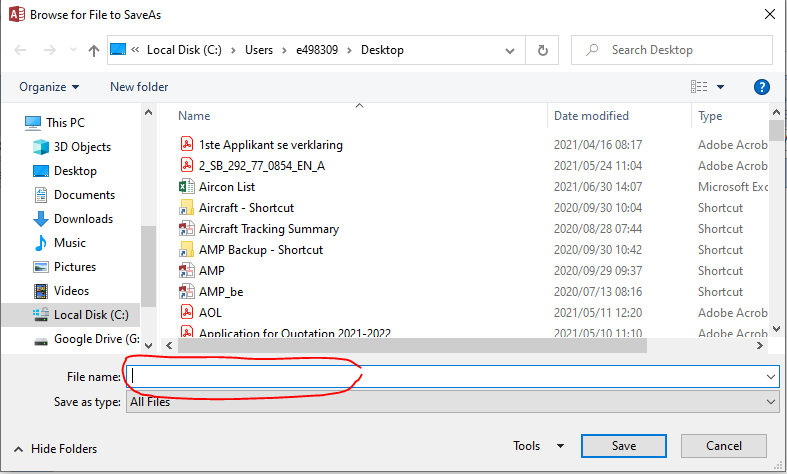
Task: Expand the breadcrumb chevron after Users
Action: (284, 50)
